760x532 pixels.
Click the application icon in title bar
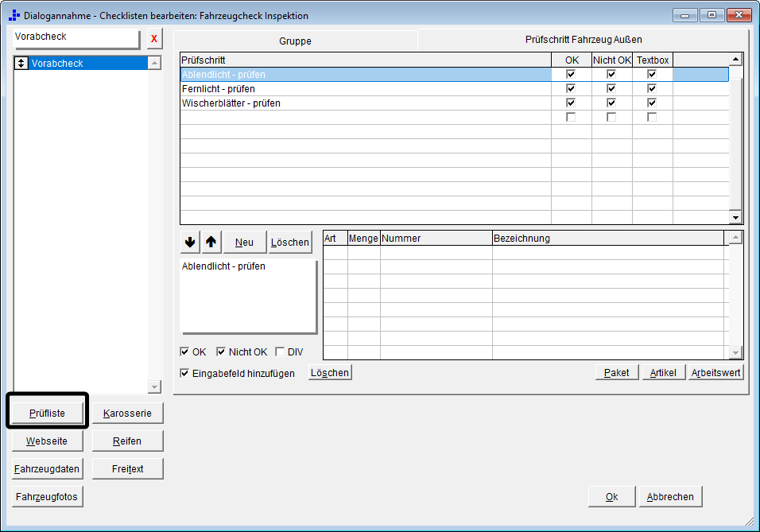(14, 16)
